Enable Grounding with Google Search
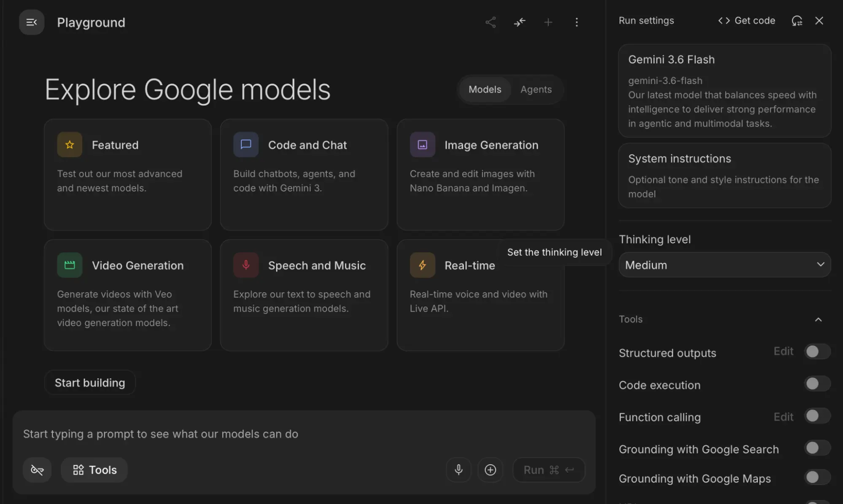 [817, 448]
